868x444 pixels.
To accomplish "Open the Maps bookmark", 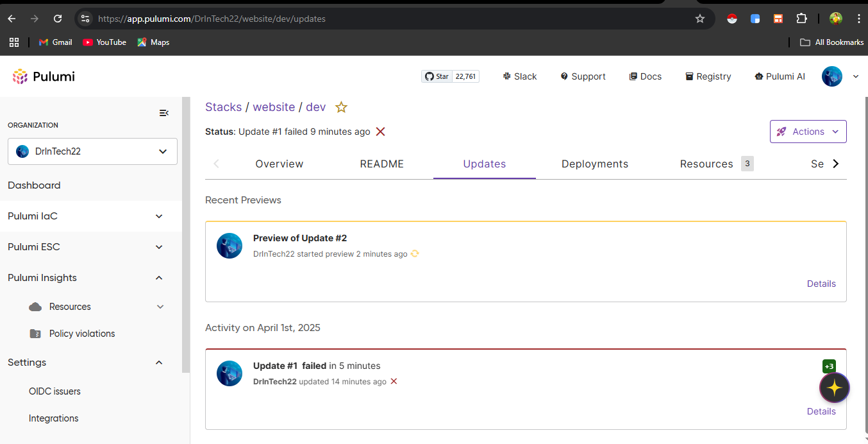I will pos(153,42).
